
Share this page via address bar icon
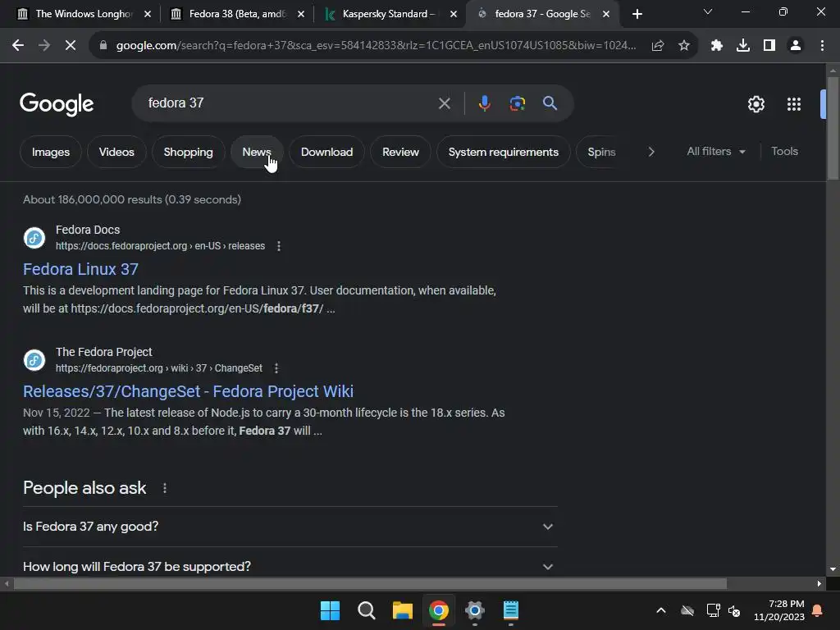(658, 46)
